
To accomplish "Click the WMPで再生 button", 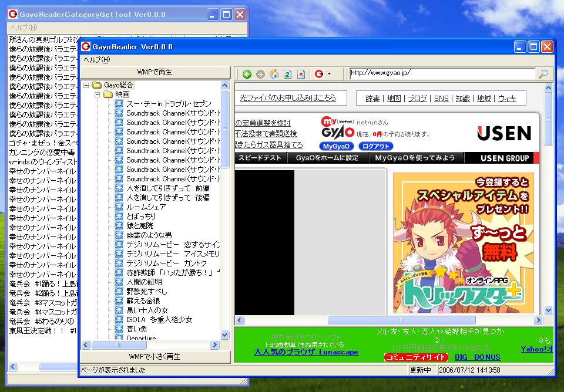I will point(155,72).
